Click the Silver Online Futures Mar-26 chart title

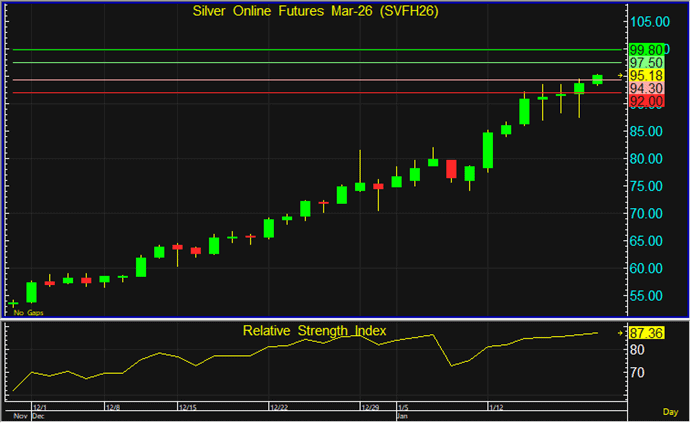tap(314, 10)
